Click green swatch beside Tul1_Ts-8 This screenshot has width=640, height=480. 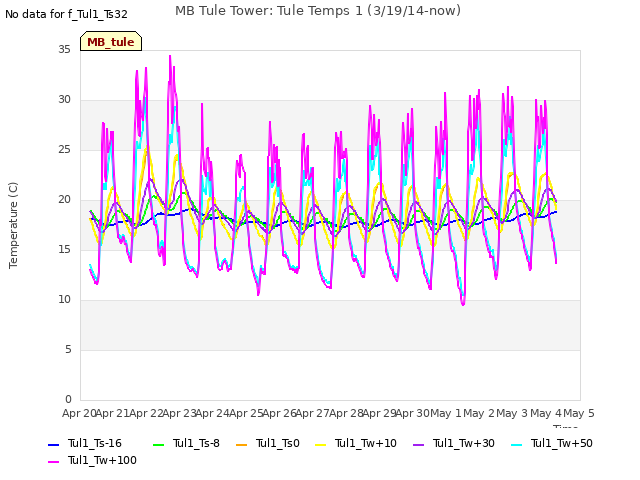point(158,444)
